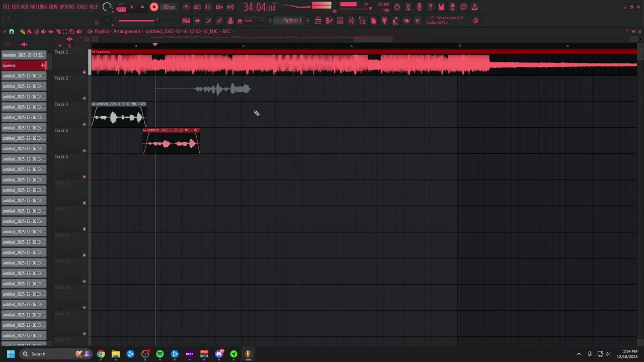
Task: Toggle the metronome button
Action: tap(186, 7)
